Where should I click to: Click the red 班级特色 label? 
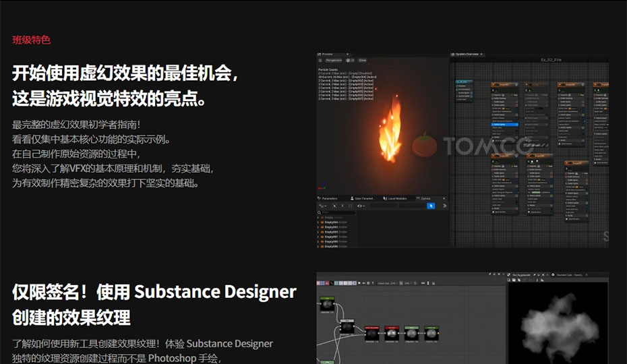[31, 40]
